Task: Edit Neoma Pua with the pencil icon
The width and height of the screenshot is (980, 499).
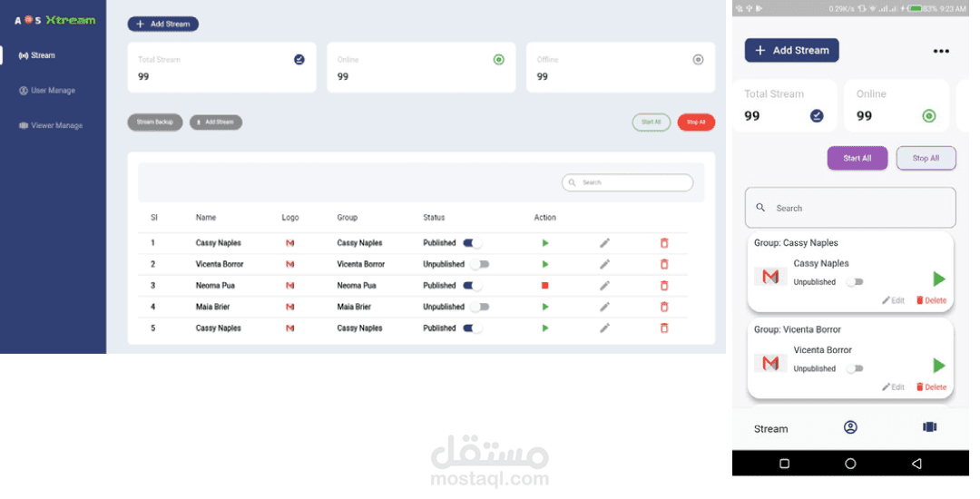Action: pyautogui.click(x=604, y=286)
